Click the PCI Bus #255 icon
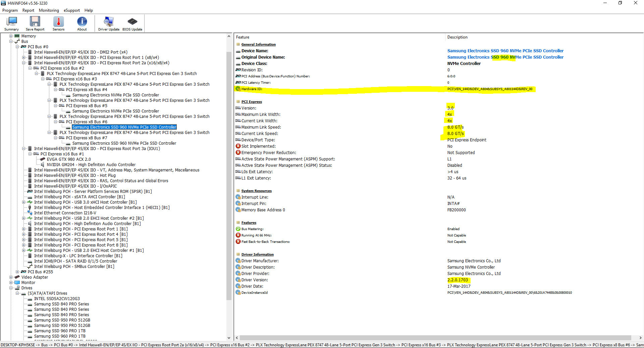The width and height of the screenshot is (644, 348). click(x=23, y=272)
